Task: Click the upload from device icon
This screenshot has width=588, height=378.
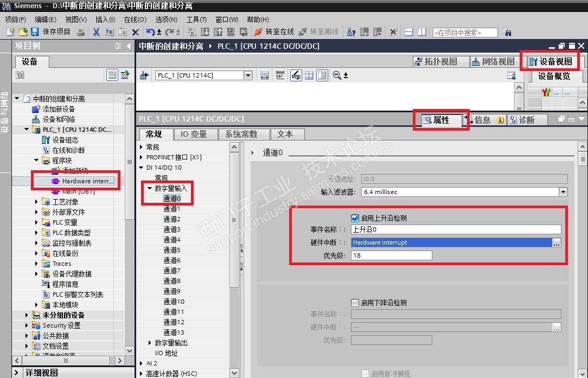Action: (x=218, y=32)
